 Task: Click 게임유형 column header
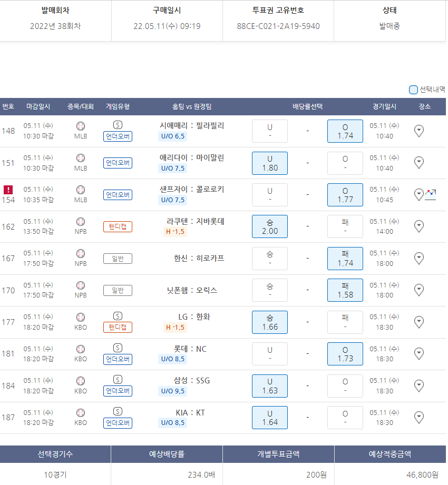pos(118,107)
